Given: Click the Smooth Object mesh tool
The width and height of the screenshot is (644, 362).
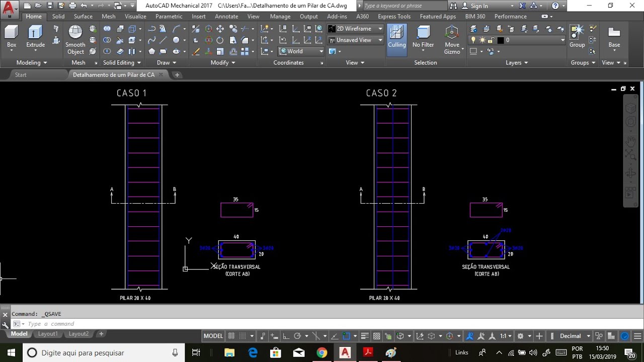Looking at the screenshot, I should 75,40.
